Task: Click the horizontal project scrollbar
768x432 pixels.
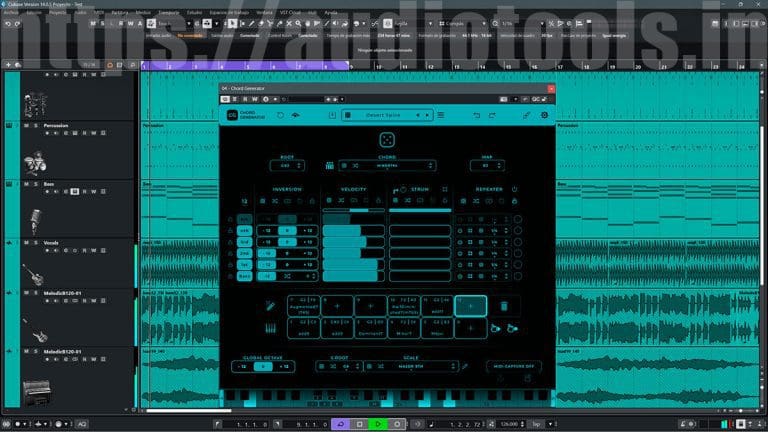Action: [x=189, y=410]
